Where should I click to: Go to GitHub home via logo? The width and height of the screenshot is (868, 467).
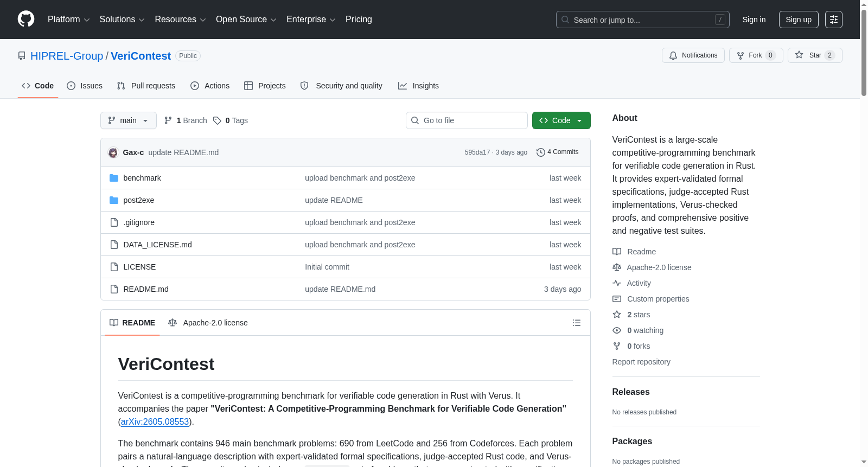pos(26,20)
